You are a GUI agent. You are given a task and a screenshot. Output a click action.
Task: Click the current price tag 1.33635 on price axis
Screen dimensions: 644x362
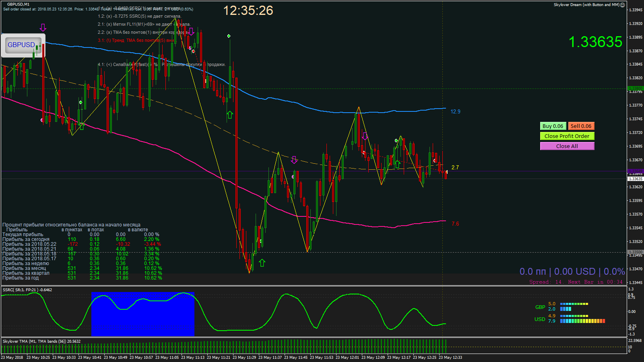pos(636,179)
